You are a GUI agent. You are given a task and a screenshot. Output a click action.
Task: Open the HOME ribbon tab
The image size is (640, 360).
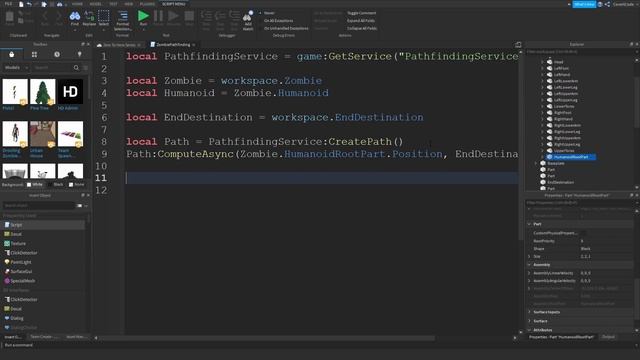pyautogui.click(x=77, y=4)
